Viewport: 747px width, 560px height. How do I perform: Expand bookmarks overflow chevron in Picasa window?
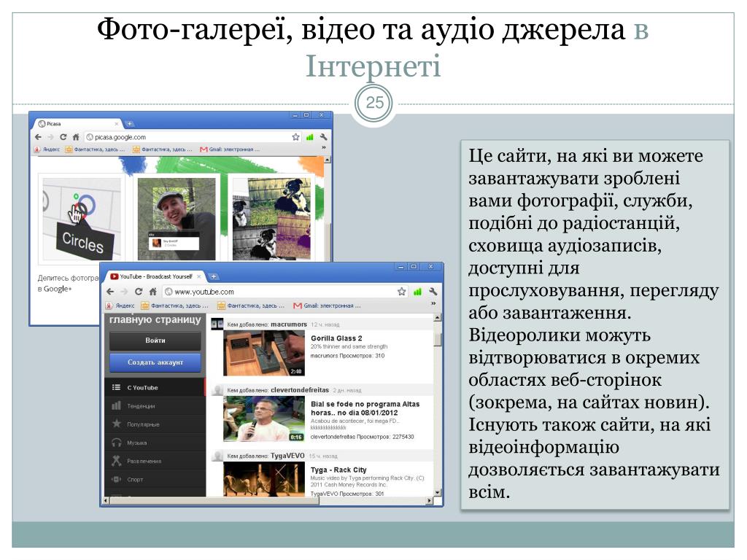(x=324, y=148)
